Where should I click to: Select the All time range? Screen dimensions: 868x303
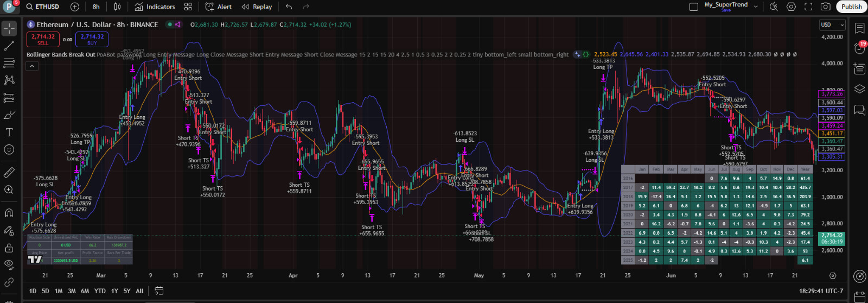(x=139, y=291)
